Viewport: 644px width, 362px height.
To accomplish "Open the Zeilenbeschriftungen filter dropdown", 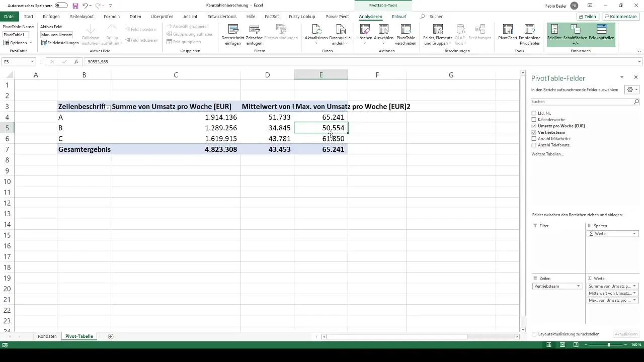I will pyautogui.click(x=107, y=107).
